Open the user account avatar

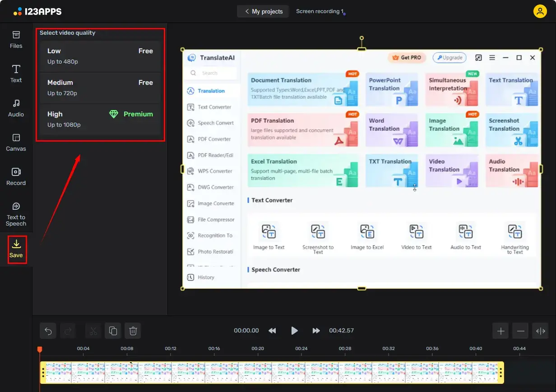click(540, 11)
